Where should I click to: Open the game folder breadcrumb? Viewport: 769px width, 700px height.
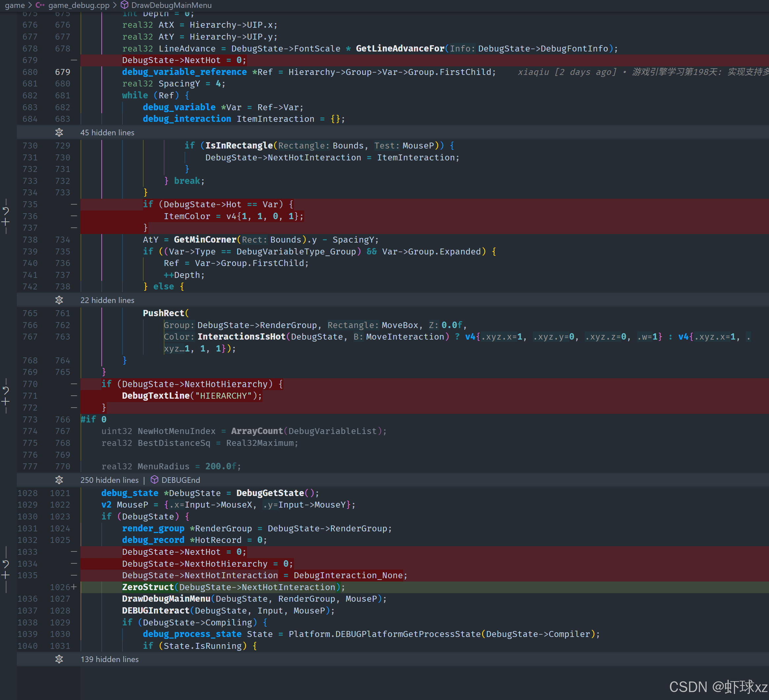click(x=15, y=5)
